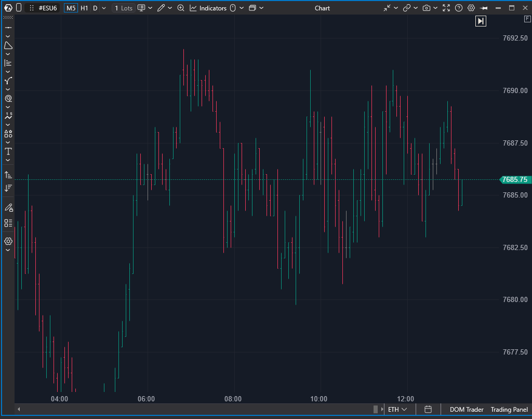Viewport: 532px width, 419px height.
Task: Open the Indicators menu
Action: pyautogui.click(x=208, y=8)
